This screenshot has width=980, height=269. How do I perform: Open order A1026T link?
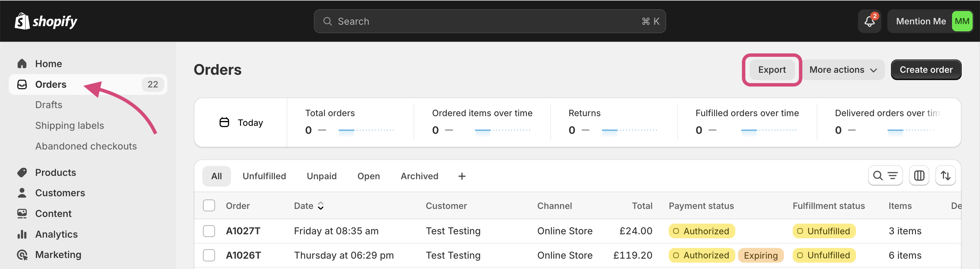click(243, 255)
